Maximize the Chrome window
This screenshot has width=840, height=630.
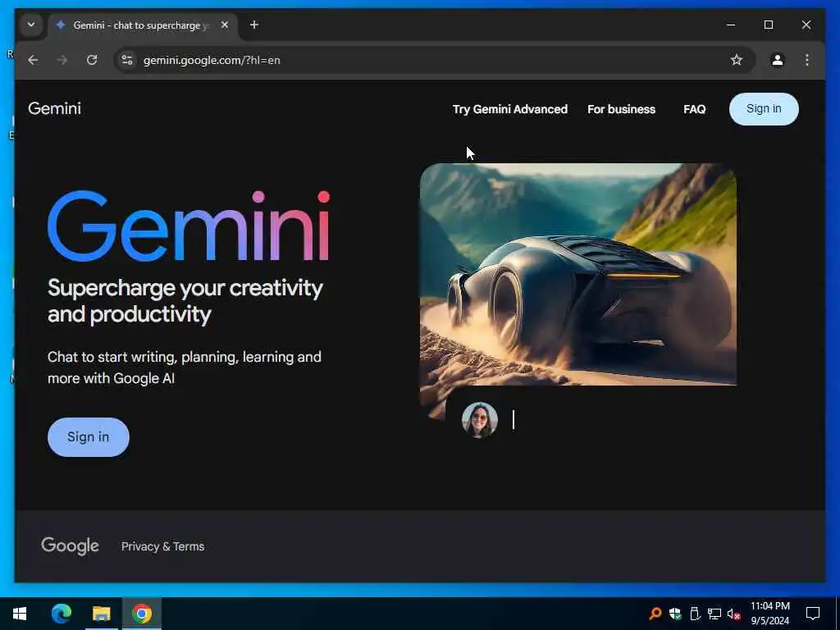(x=768, y=25)
